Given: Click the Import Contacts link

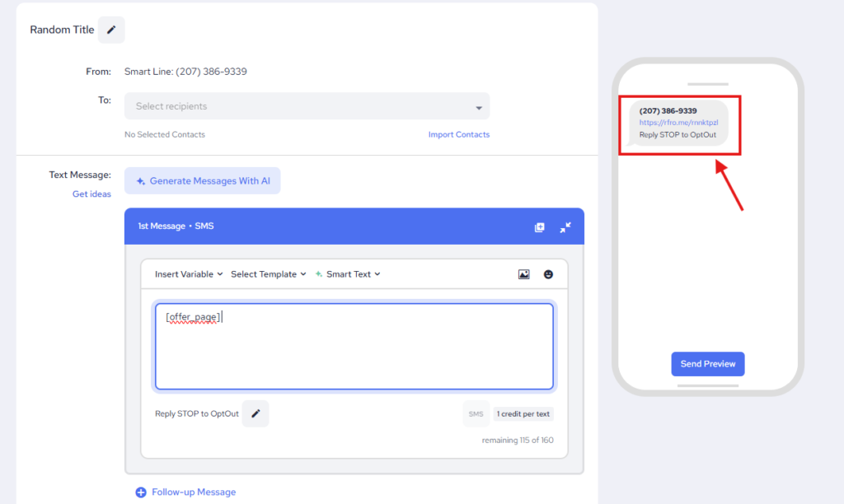Looking at the screenshot, I should [458, 134].
